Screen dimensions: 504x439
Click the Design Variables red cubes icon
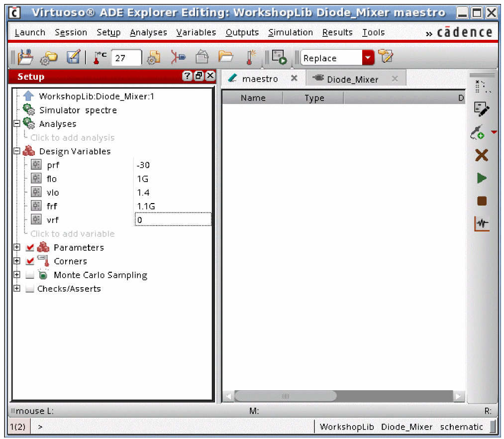click(x=29, y=150)
